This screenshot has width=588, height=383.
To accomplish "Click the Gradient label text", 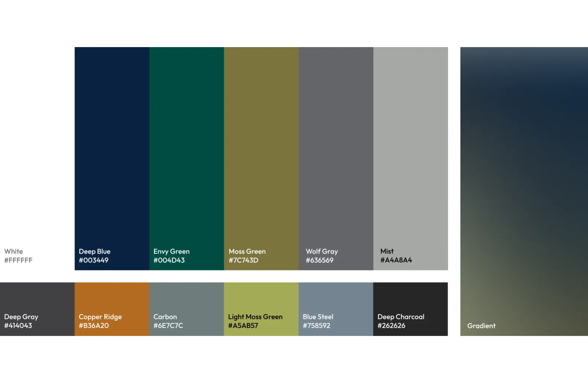I will pos(481,326).
